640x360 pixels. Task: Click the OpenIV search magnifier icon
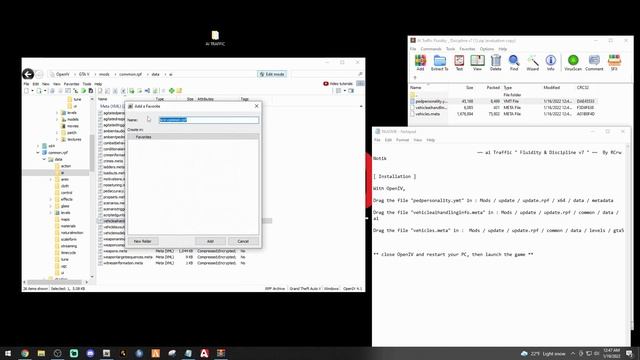tap(360, 74)
